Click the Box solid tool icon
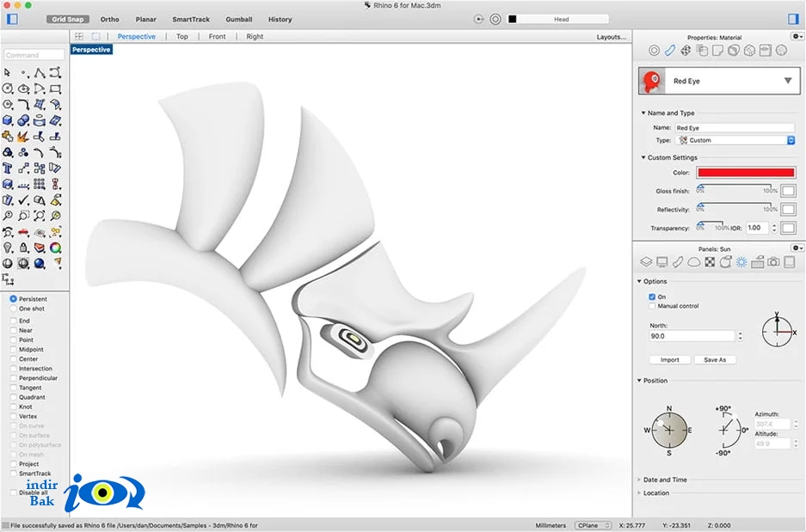 [7, 120]
